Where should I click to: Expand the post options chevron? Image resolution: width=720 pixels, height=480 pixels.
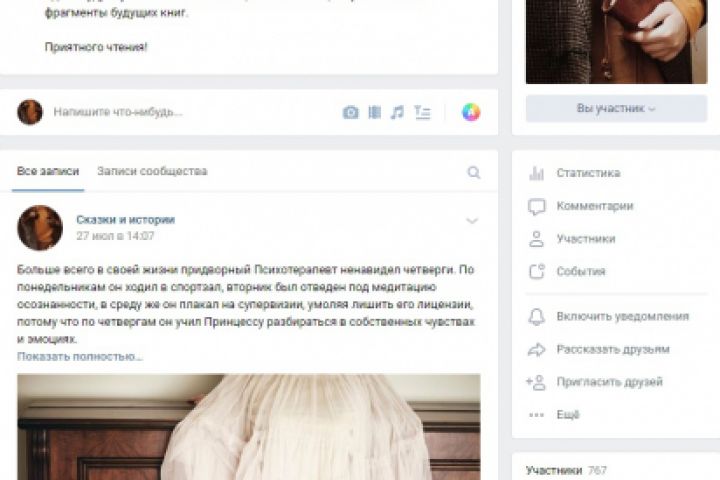472,221
